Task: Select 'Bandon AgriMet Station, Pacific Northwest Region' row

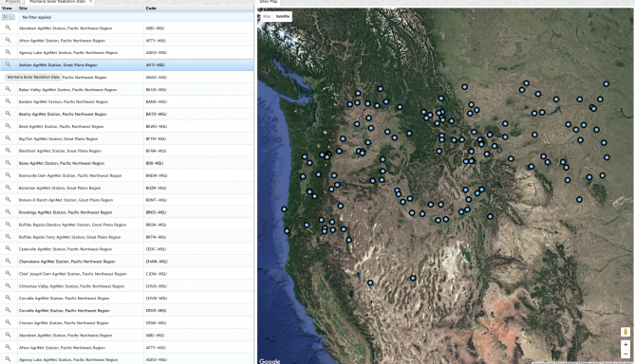Action: [x=127, y=101]
